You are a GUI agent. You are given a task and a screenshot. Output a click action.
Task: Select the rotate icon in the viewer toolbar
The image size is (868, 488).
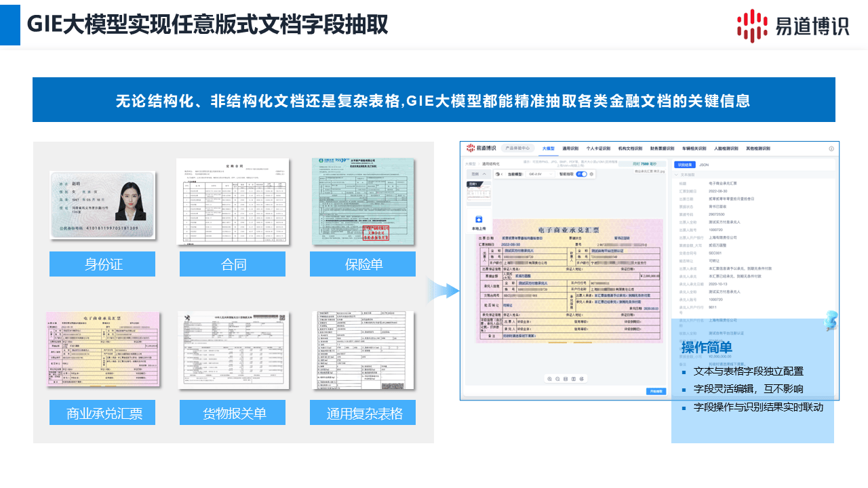coord(582,379)
